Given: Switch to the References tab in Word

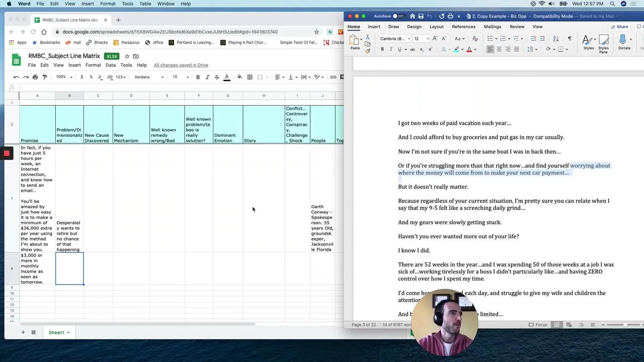Looking at the screenshot, I should [x=463, y=27].
